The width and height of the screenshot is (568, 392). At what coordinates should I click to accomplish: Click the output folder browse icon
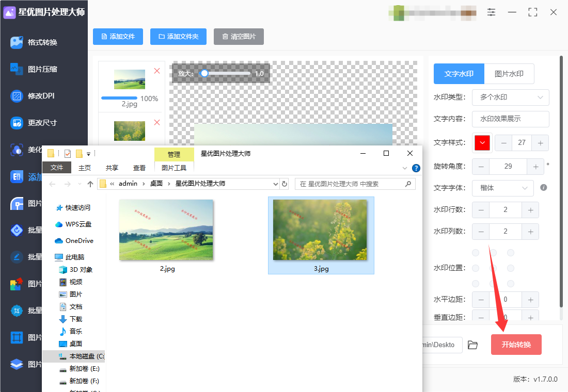(472, 345)
